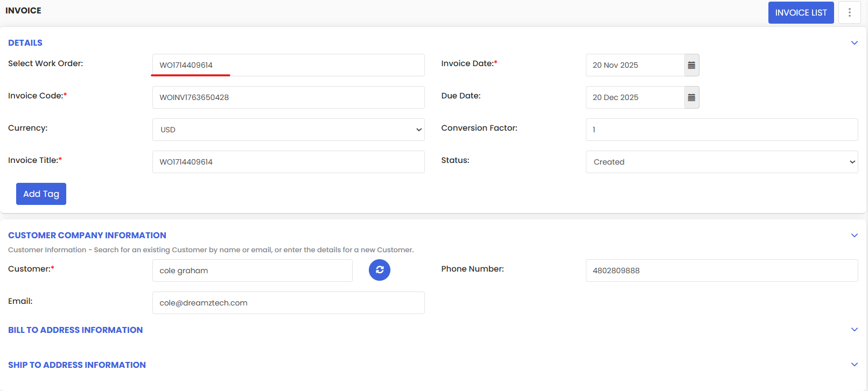Click into the Invoice Code field
868x391 pixels.
pos(289,97)
